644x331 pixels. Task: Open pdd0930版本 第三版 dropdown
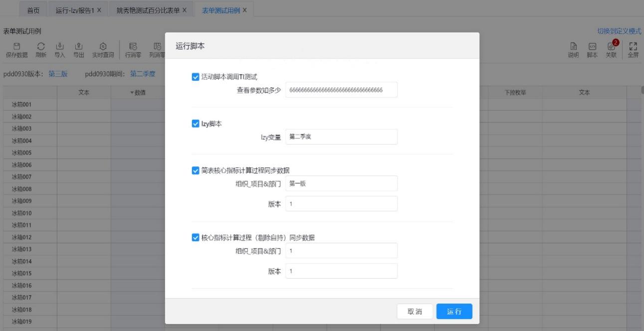(57, 74)
